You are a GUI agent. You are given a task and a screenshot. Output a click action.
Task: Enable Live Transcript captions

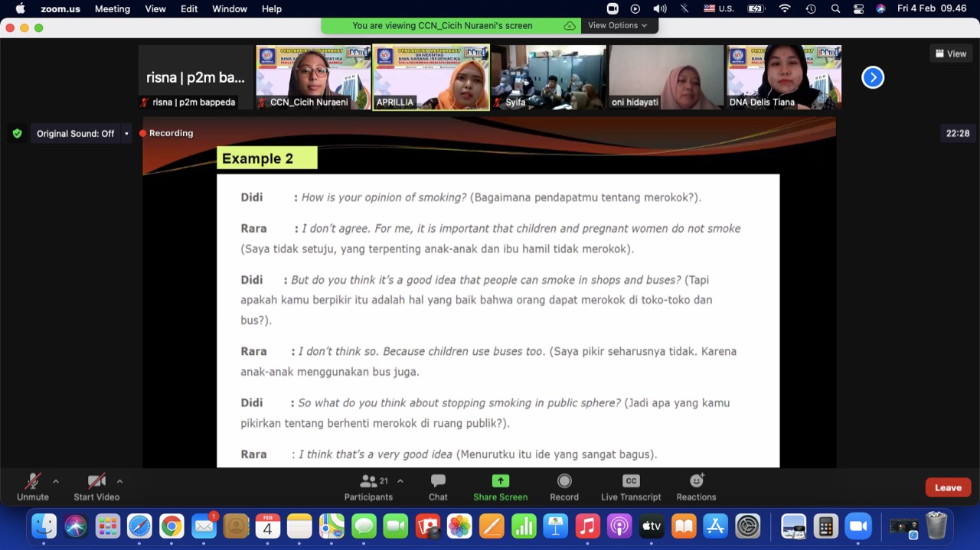coord(631,487)
